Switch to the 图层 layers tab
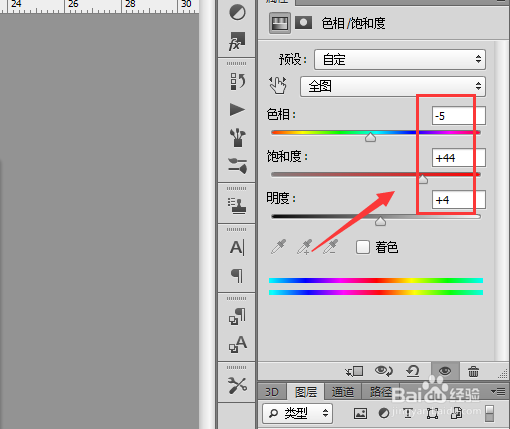The height and width of the screenshot is (429, 510). [x=306, y=392]
